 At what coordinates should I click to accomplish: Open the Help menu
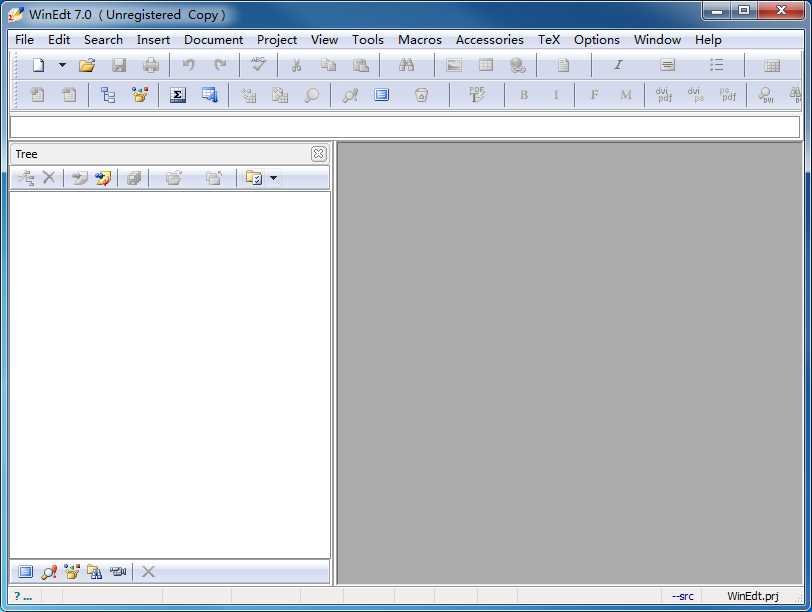(708, 40)
